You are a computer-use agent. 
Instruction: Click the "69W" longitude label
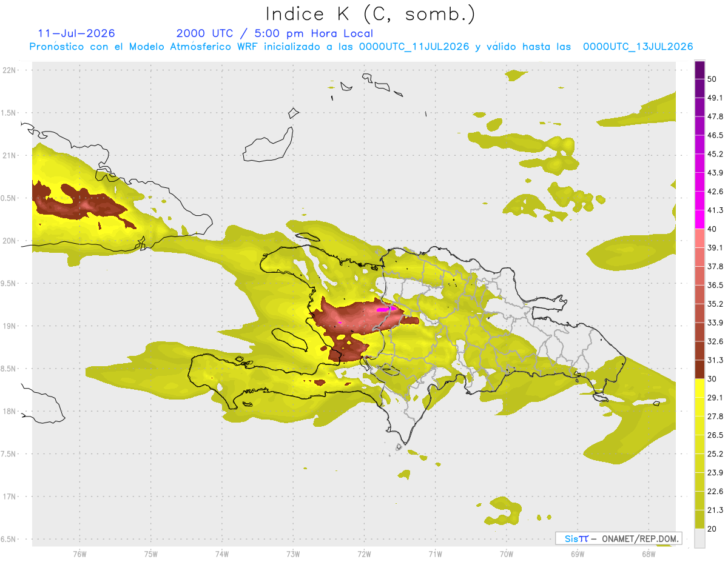[x=578, y=554]
